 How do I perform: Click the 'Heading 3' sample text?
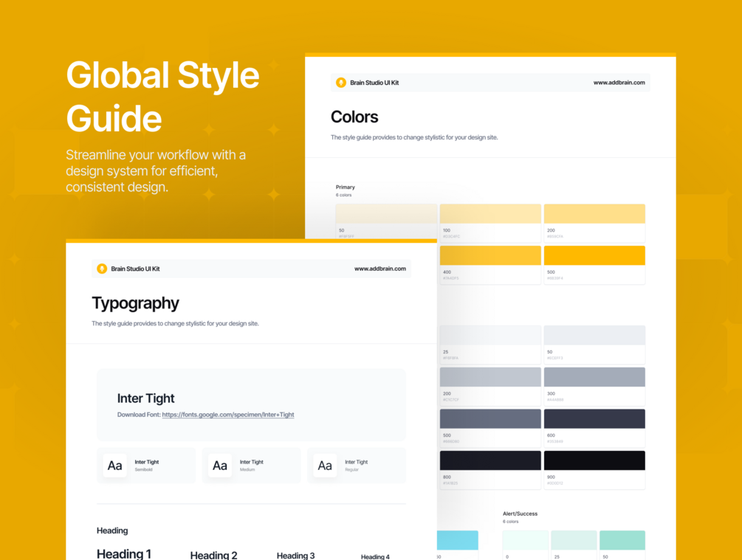[296, 556]
